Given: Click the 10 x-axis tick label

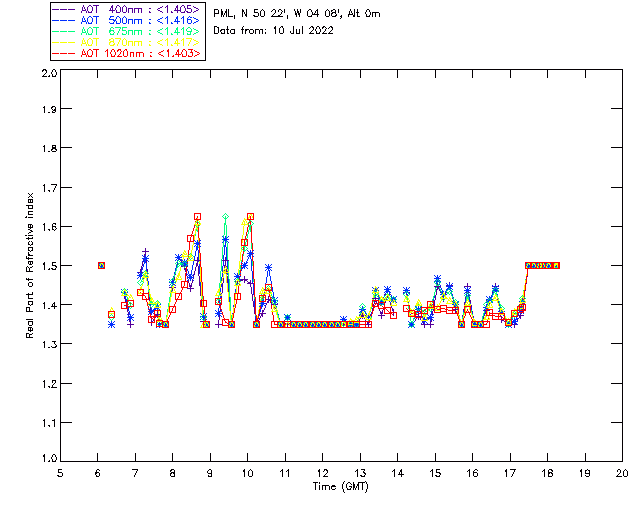Looking at the screenshot, I should (247, 474).
